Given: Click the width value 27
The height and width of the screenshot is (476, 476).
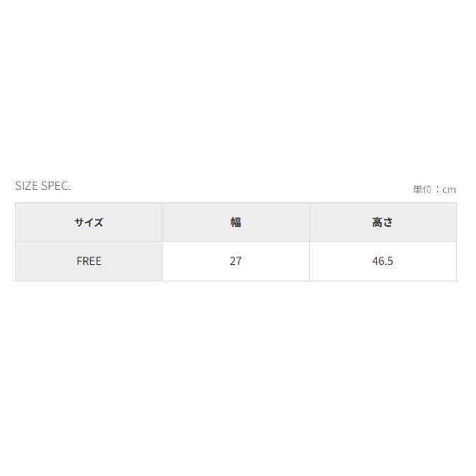Looking at the screenshot, I should 236,261.
